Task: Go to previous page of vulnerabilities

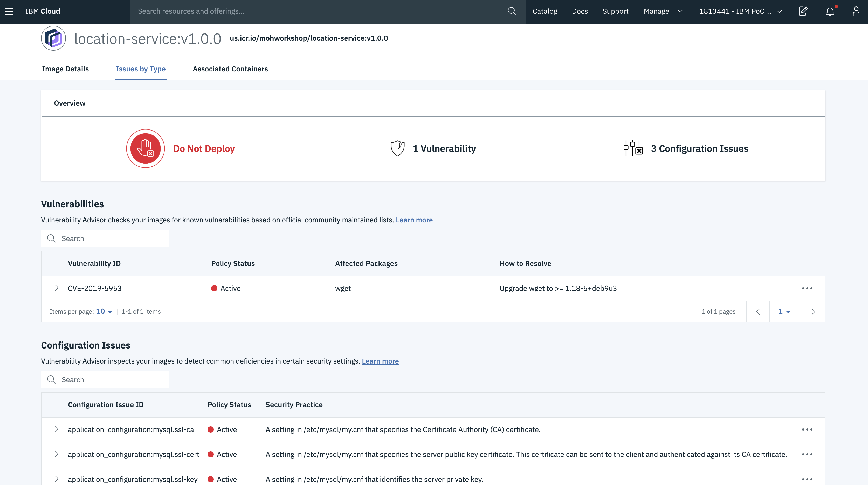Action: pos(758,312)
